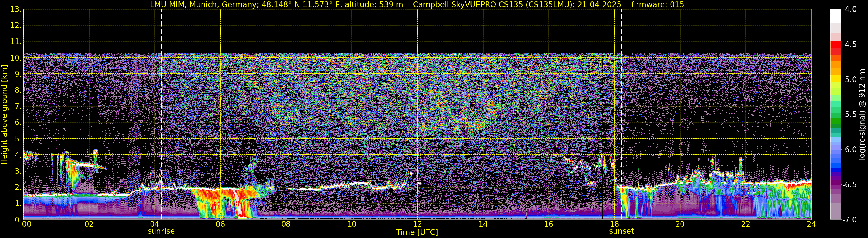The image size is (868, 238).
Task: Click the 'Height above ground [km]' axis title
Action: (4, 115)
